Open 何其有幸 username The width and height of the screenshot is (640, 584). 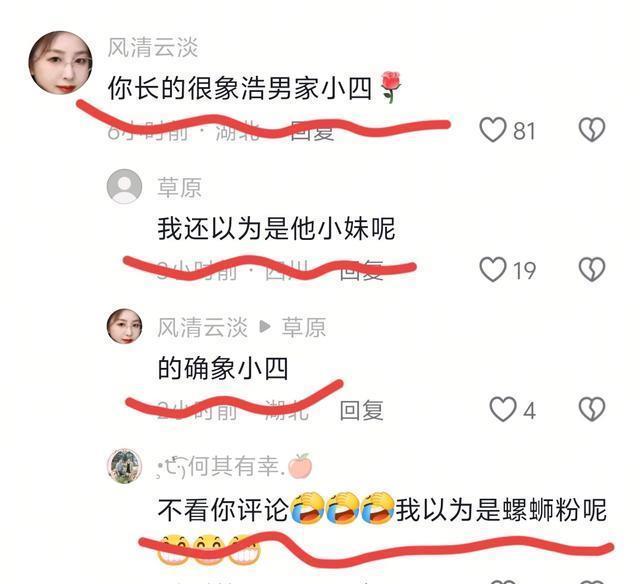(x=235, y=466)
